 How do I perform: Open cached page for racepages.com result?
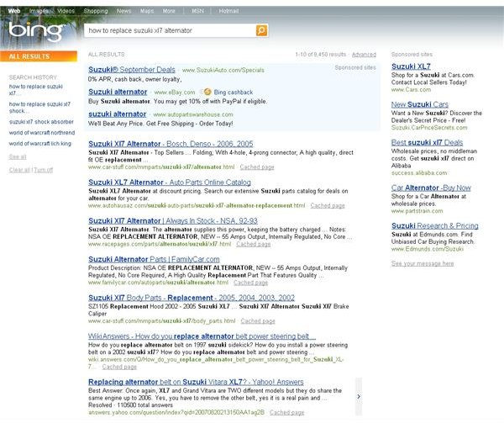254,244
